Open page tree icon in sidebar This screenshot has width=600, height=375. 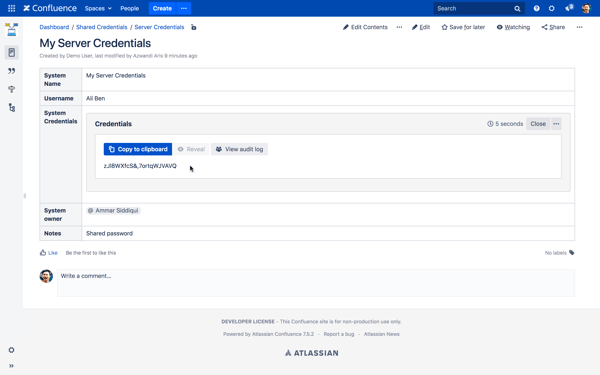coord(12,108)
